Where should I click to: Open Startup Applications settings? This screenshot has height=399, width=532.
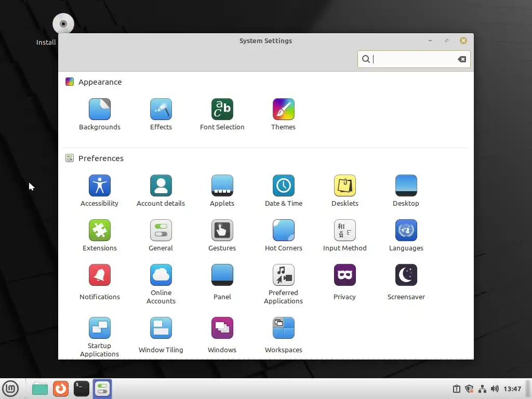tap(99, 337)
